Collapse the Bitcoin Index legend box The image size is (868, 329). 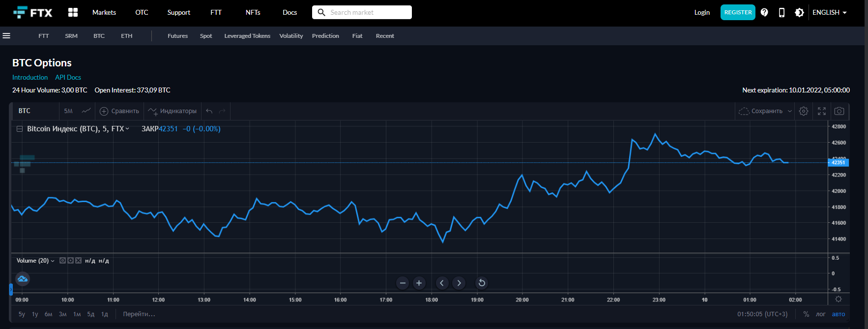(x=20, y=129)
